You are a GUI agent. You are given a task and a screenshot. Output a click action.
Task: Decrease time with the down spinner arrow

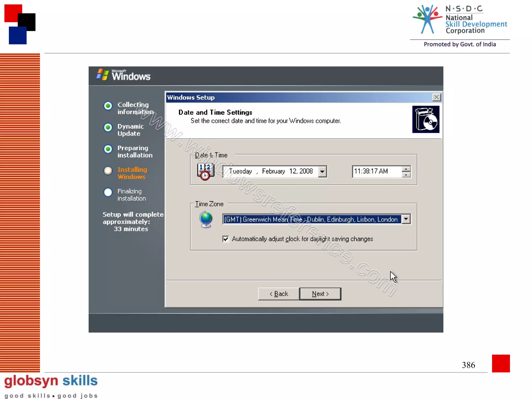406,175
